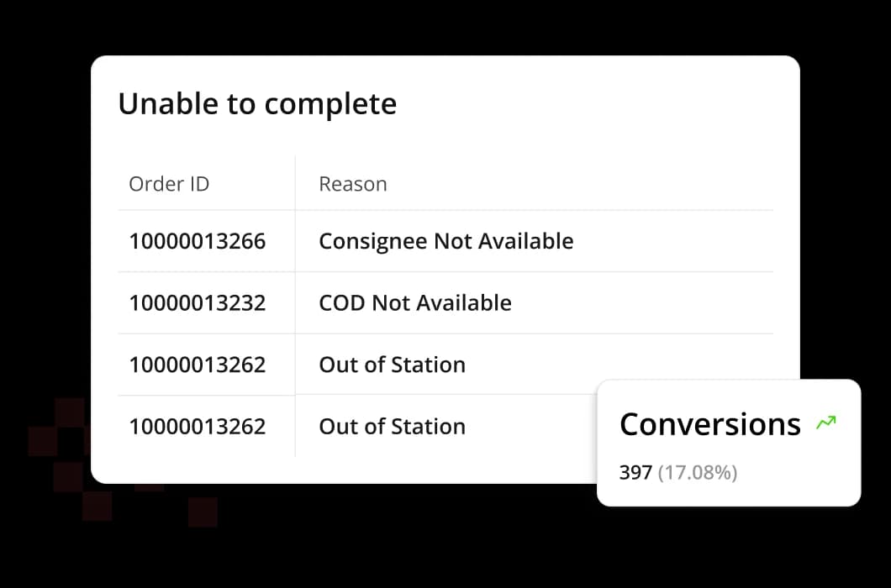Viewport: 891px width, 588px height.
Task: Select the third row's Out of Station reason
Action: (392, 365)
